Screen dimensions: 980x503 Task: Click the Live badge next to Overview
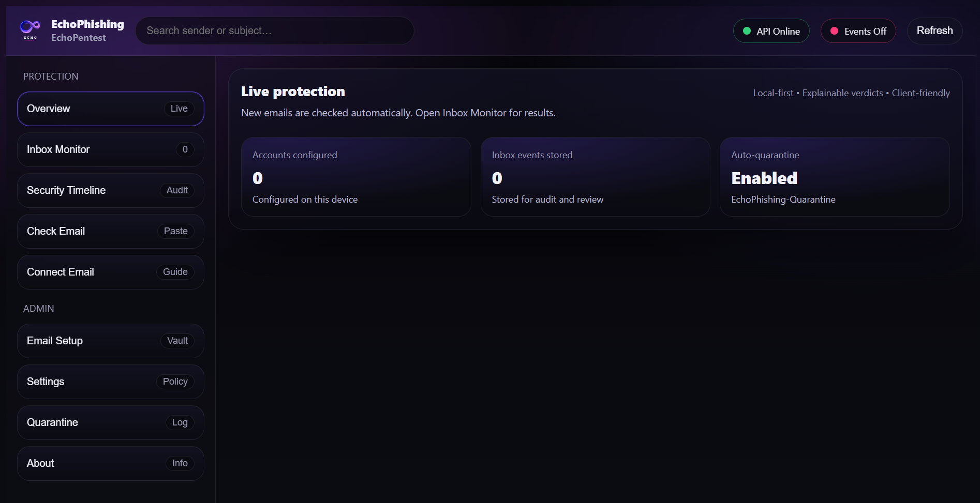[x=179, y=109]
